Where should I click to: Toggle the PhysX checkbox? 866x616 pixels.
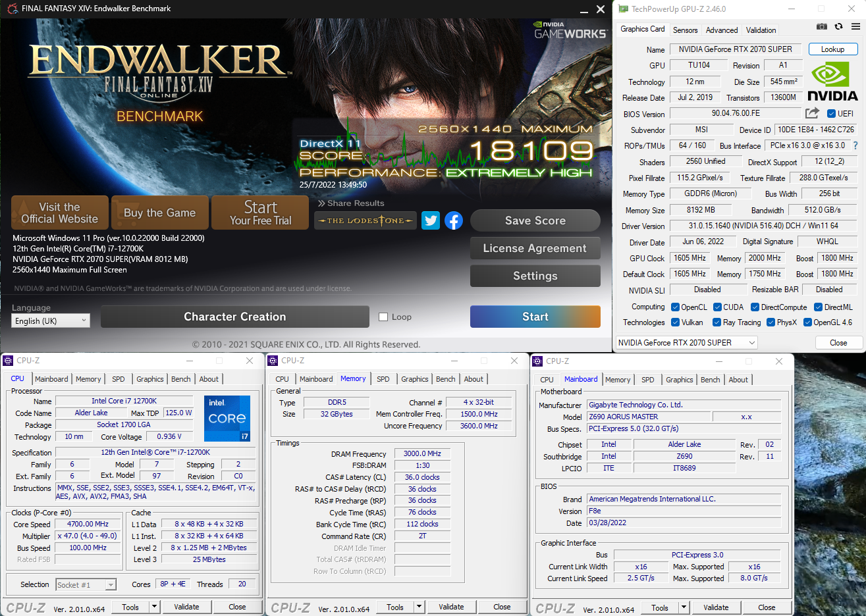771,322
